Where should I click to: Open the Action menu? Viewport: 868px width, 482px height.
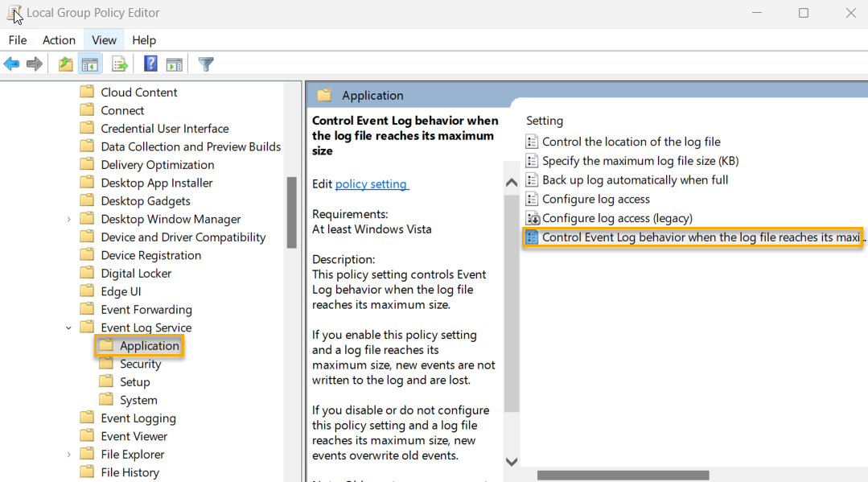click(x=59, y=40)
